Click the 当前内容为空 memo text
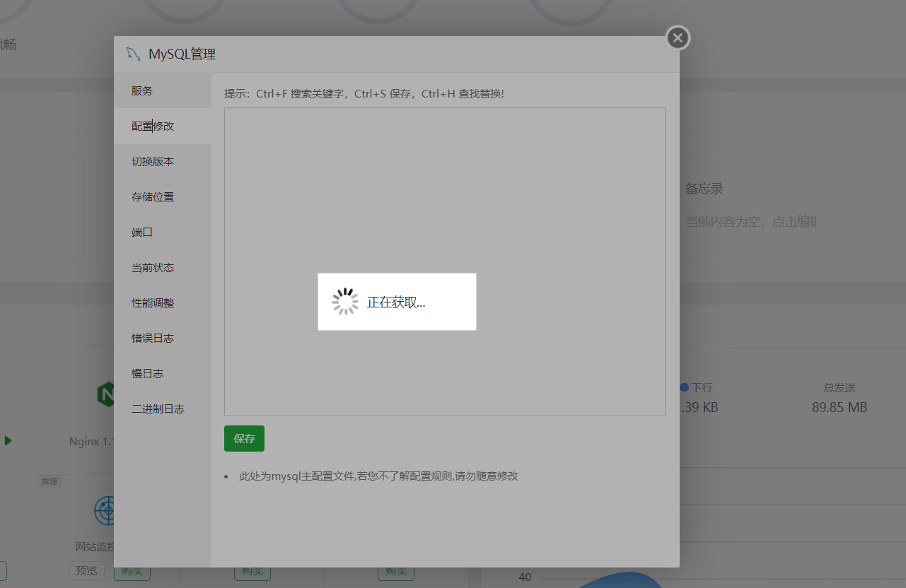This screenshot has width=906, height=588. 751,222
